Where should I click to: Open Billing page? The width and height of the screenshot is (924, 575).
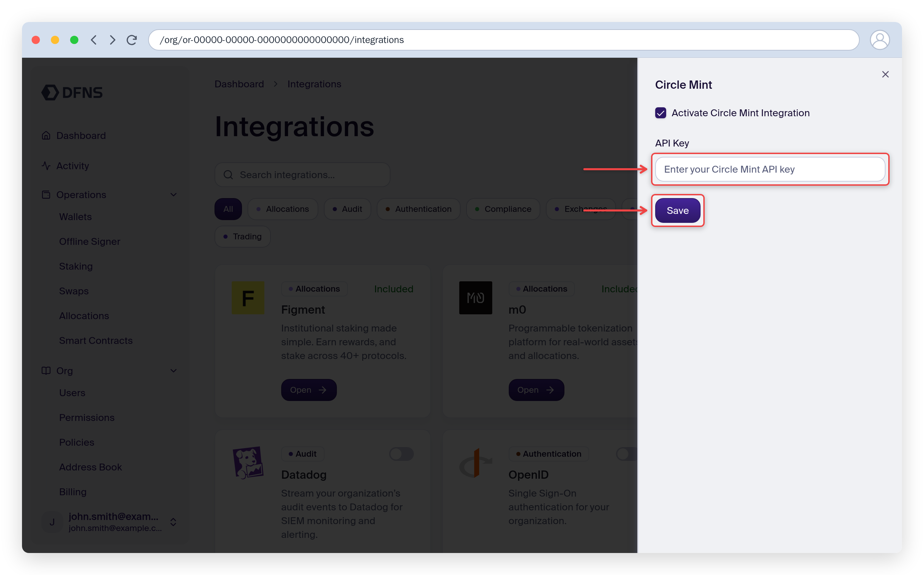[x=73, y=492]
